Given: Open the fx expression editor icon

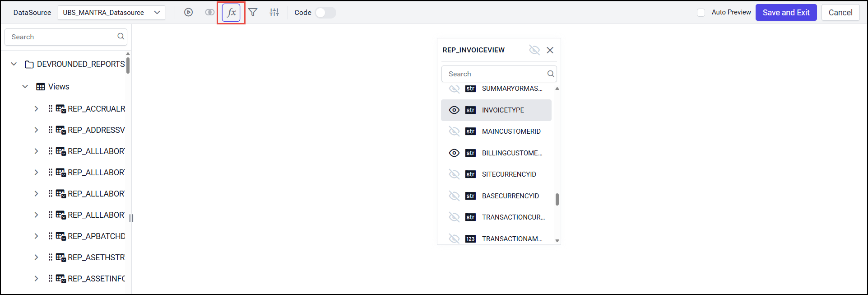Looking at the screenshot, I should tap(231, 13).
